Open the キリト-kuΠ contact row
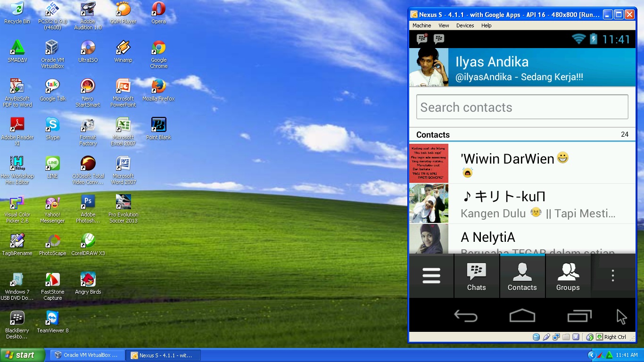Image resolution: width=644 pixels, height=362 pixels. [x=522, y=204]
